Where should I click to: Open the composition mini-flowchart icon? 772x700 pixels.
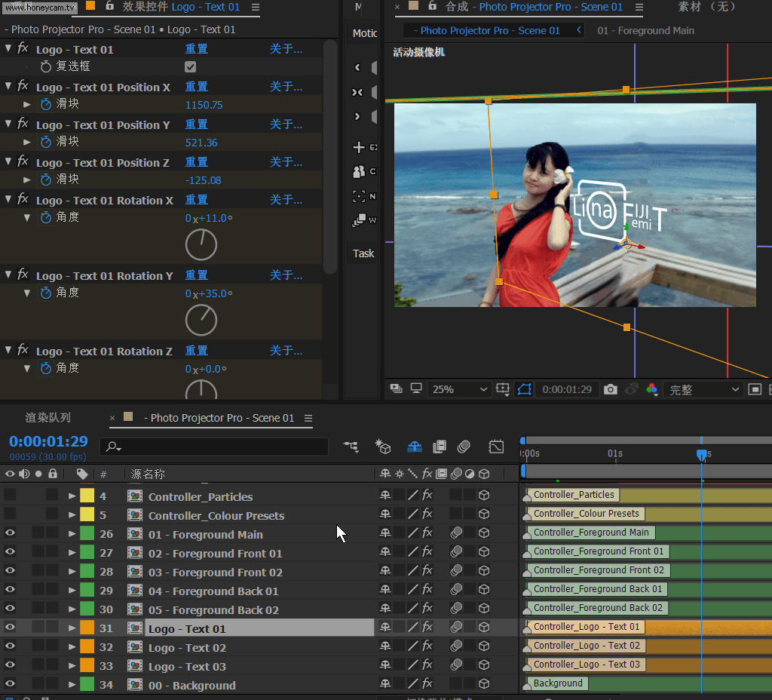click(x=351, y=447)
